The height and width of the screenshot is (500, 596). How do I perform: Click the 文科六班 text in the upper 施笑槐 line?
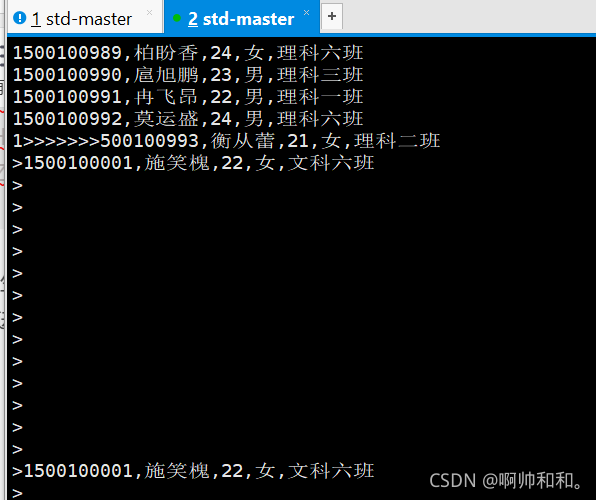(x=331, y=163)
